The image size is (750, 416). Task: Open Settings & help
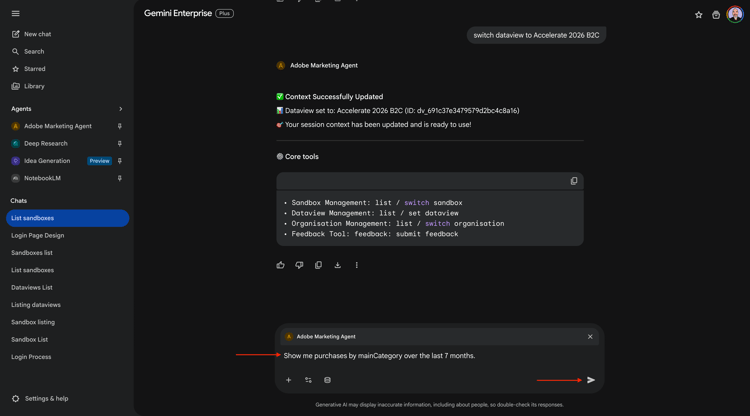click(46, 399)
